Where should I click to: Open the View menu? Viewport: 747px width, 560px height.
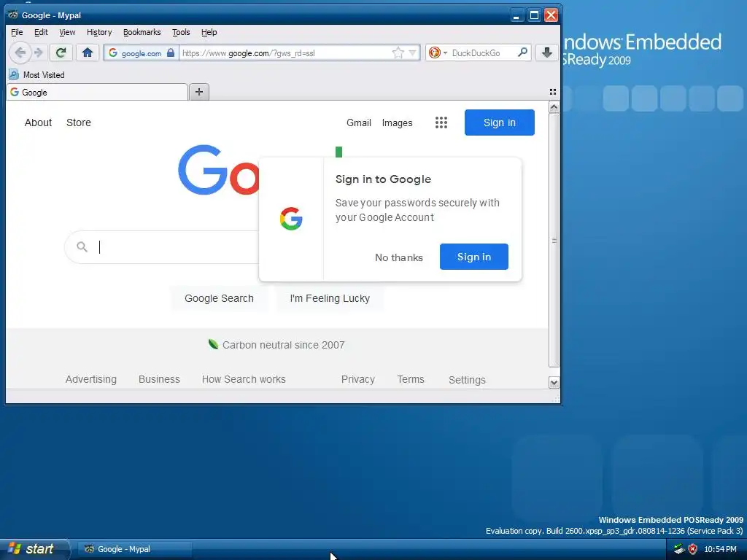(x=67, y=32)
